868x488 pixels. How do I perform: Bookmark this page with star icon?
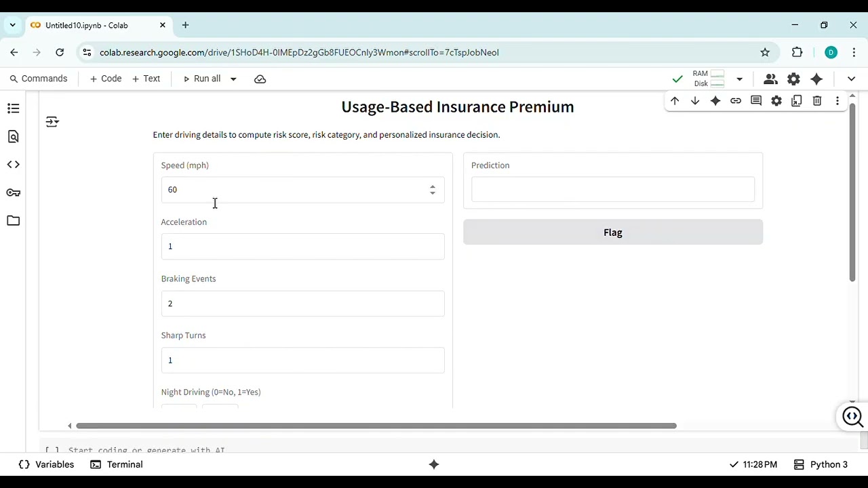point(765,52)
